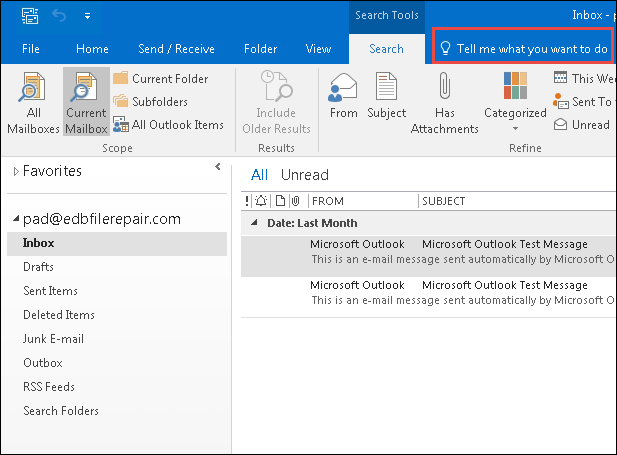This screenshot has width=617, height=455.
Task: Collapse the pad@edbfilerepair.com account tree
Action: point(16,218)
